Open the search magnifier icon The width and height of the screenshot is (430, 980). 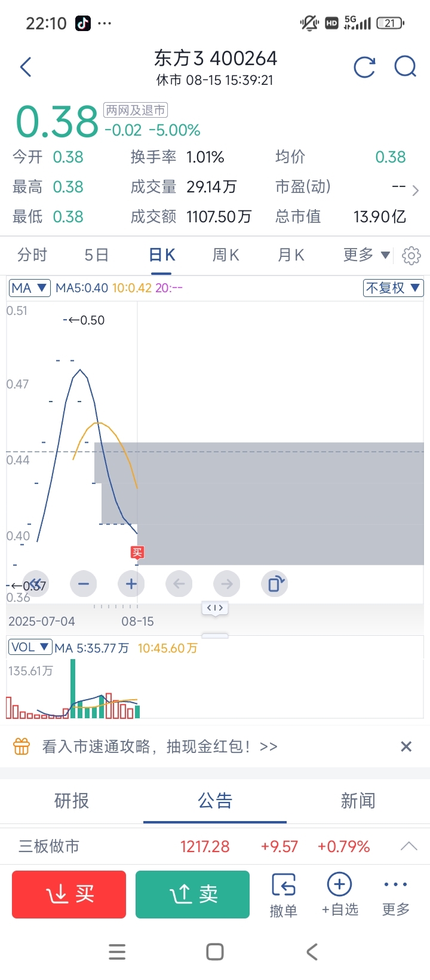(x=406, y=67)
